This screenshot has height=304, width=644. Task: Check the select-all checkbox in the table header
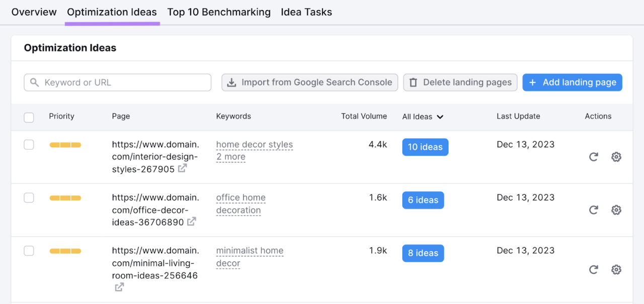29,117
